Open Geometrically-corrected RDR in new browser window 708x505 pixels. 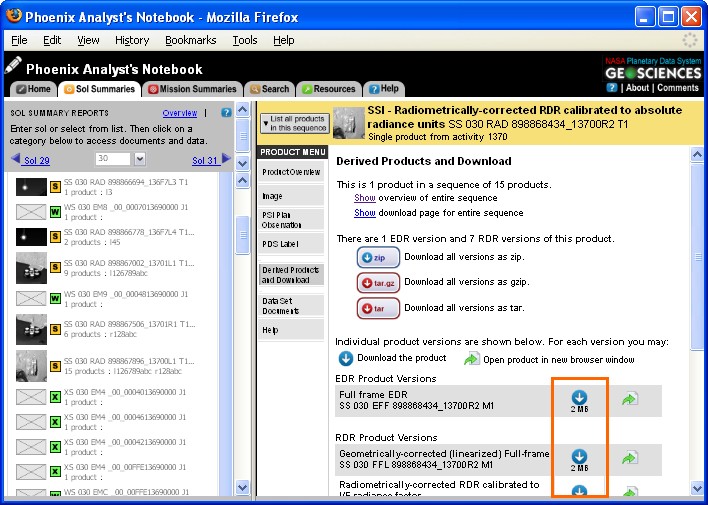tap(629, 458)
